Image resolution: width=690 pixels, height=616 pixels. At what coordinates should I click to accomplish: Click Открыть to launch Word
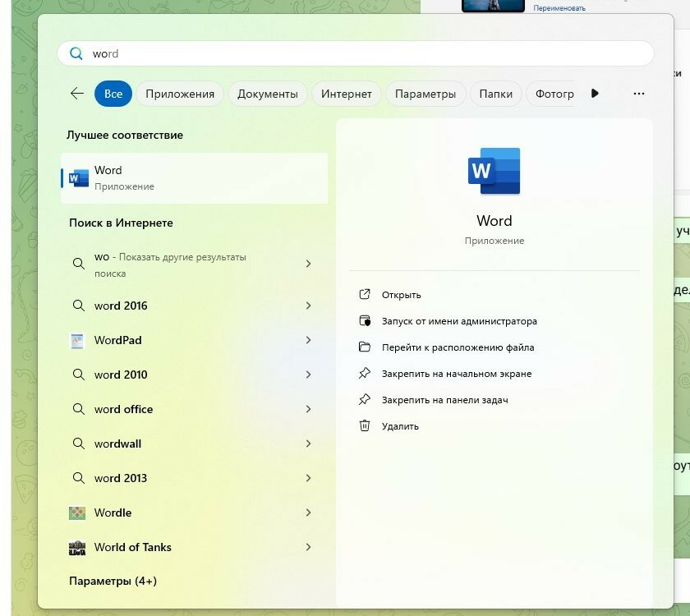click(x=401, y=295)
